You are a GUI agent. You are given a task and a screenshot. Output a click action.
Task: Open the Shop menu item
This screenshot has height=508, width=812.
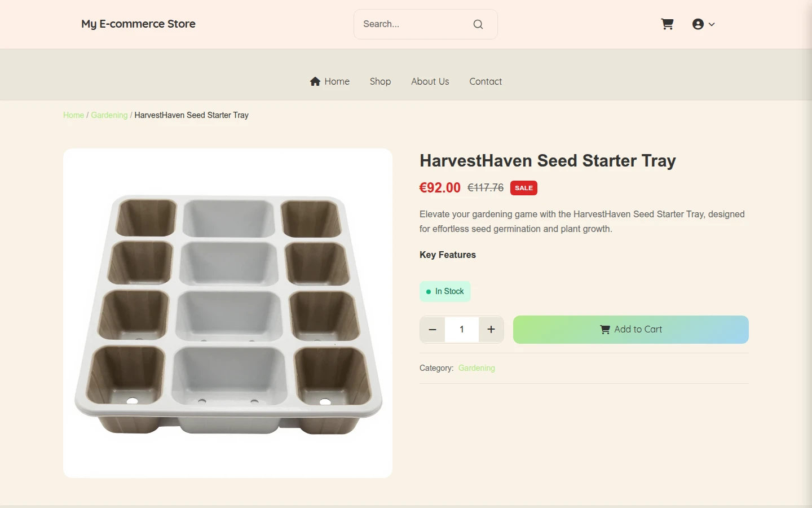click(x=380, y=81)
